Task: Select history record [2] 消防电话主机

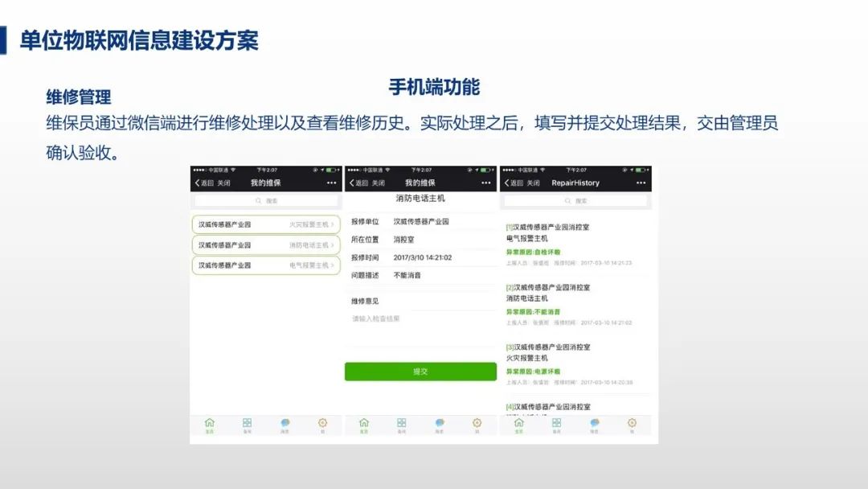Action: 575,305
